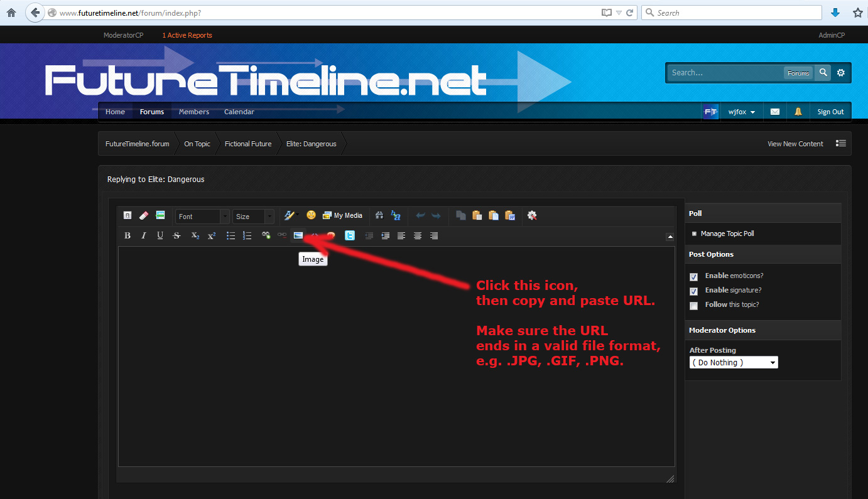
Task: Click browser back button
Action: tap(35, 13)
